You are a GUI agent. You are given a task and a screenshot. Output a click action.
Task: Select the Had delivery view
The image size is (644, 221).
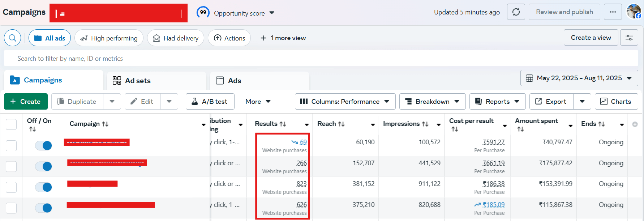[x=176, y=38]
